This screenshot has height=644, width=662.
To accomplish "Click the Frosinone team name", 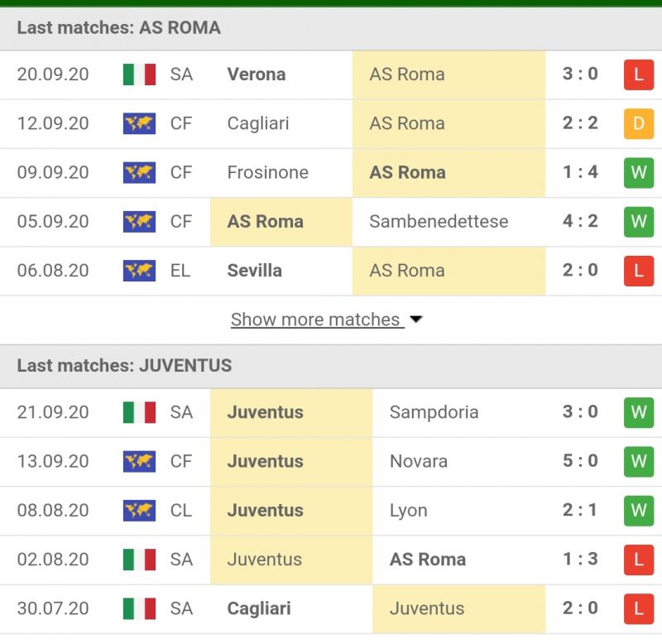I will [267, 172].
